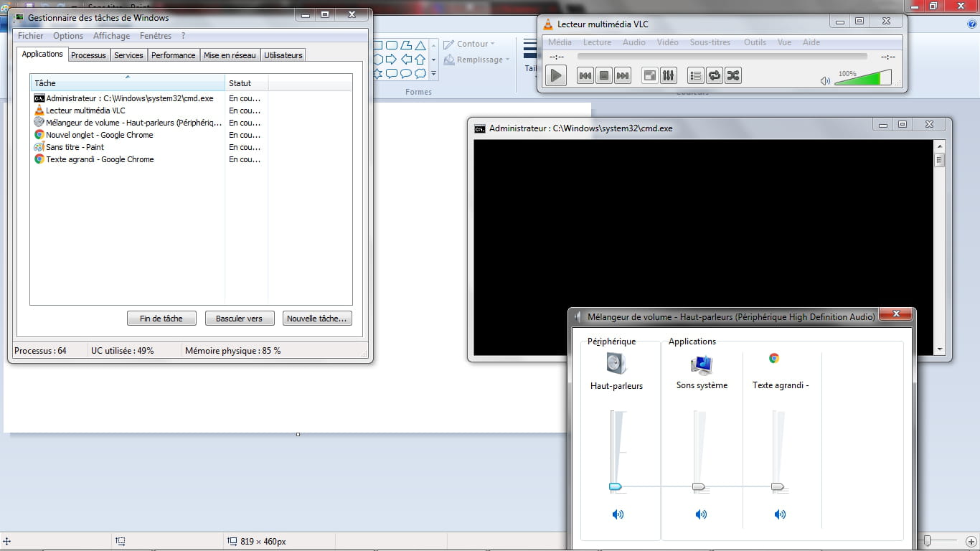The image size is (980, 551).
Task: Open VLC Outils menu
Action: [x=755, y=42]
